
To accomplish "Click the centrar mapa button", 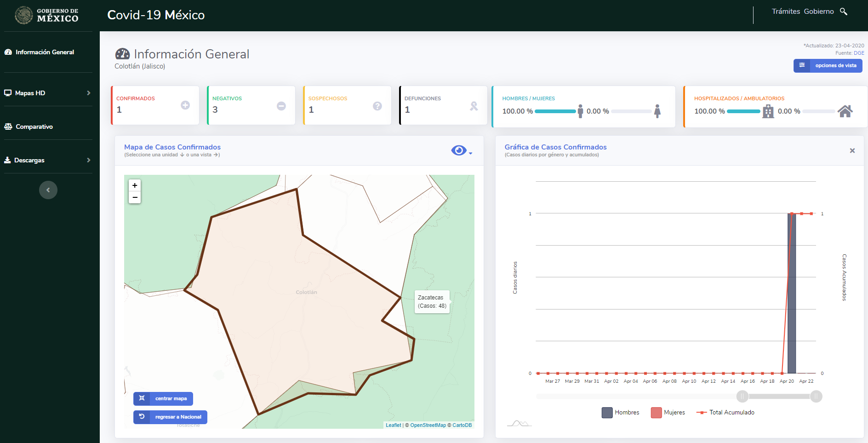I will click(x=163, y=398).
